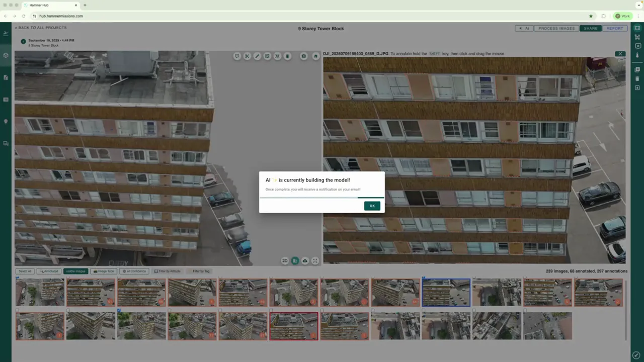Screen dimensions: 644x362
Task: Open the comment annotation tool
Action: [x=237, y=56]
